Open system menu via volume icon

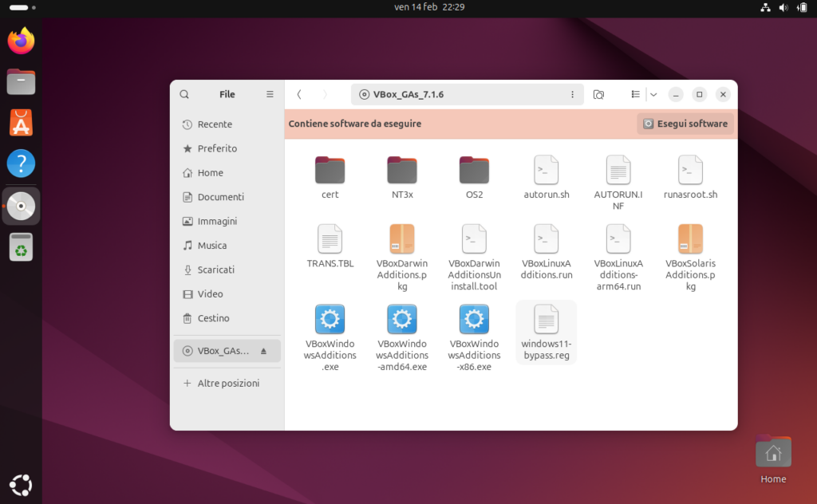(783, 7)
